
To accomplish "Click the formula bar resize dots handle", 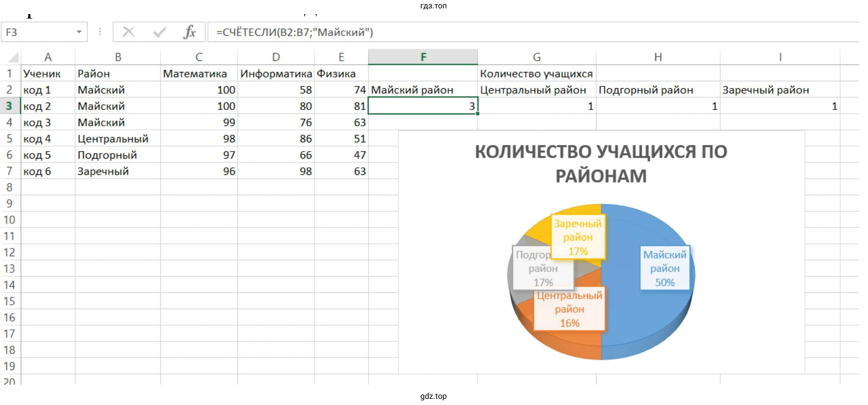I will click(x=100, y=32).
